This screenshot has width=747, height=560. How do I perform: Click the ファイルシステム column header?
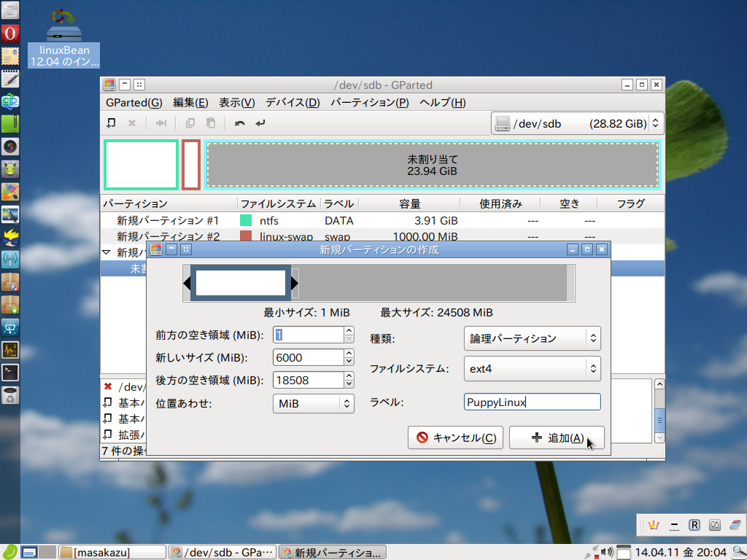(x=278, y=204)
